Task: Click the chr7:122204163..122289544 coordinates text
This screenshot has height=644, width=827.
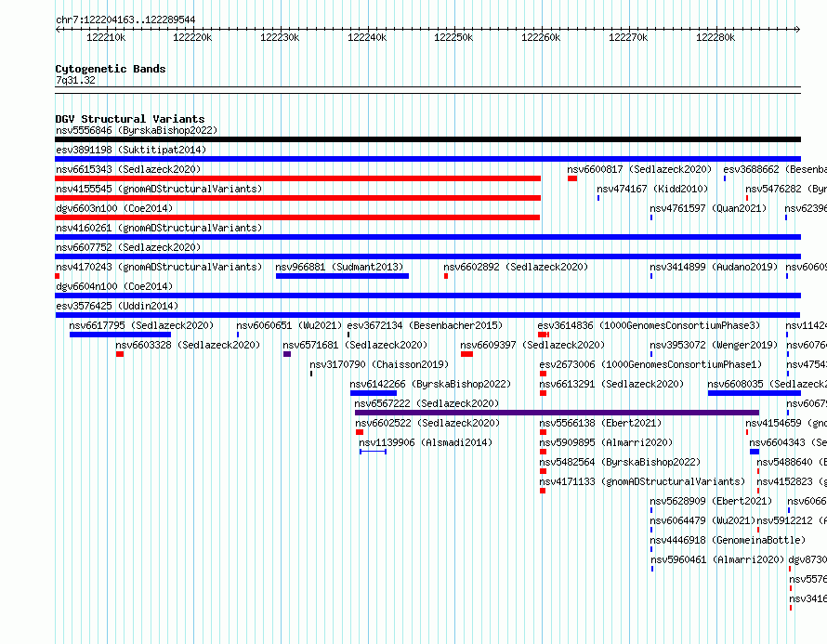Action: 125,20
